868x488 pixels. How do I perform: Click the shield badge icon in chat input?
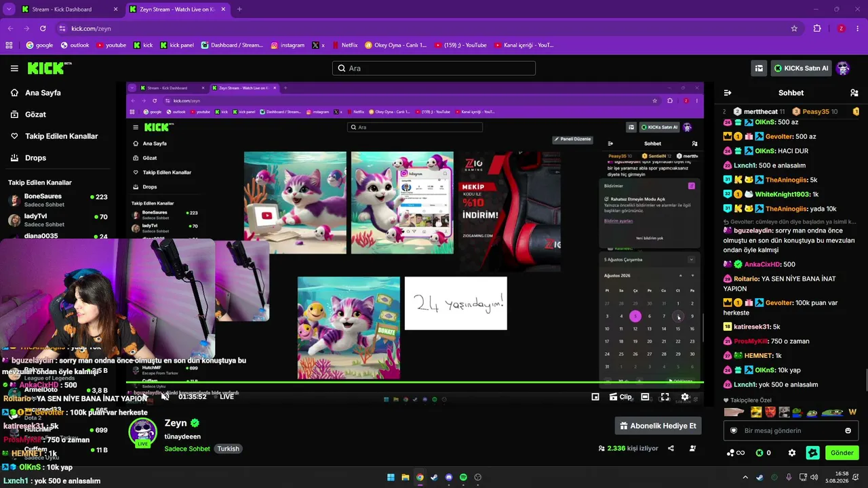pyautogui.click(x=733, y=430)
